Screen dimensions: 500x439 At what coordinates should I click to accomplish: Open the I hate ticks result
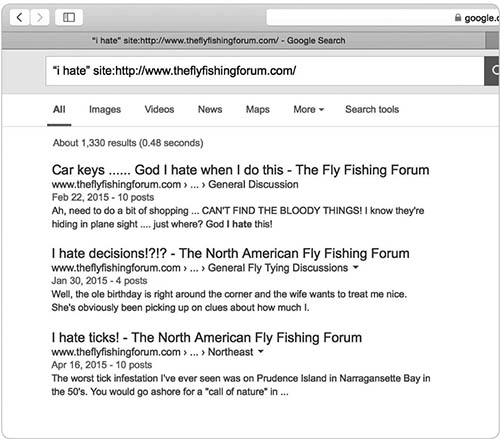pos(207,337)
